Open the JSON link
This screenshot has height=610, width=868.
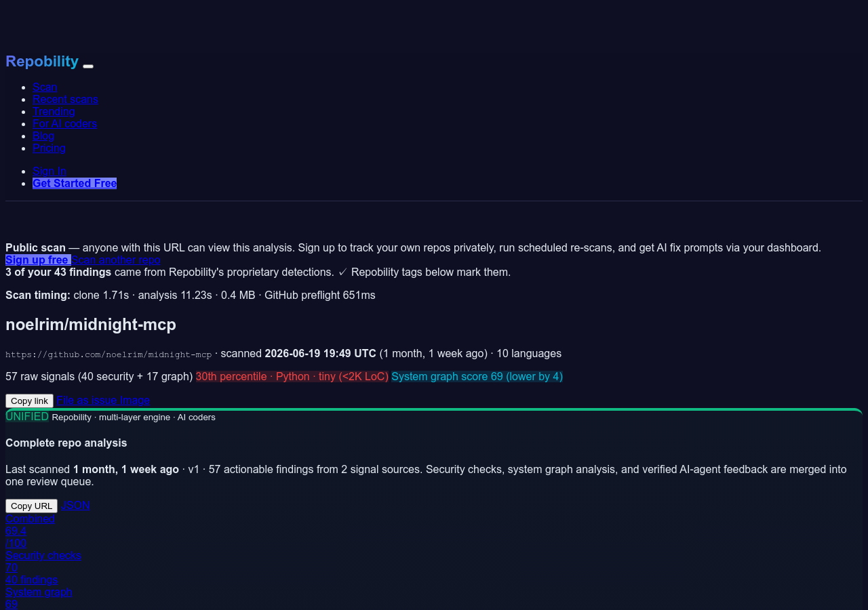point(75,505)
